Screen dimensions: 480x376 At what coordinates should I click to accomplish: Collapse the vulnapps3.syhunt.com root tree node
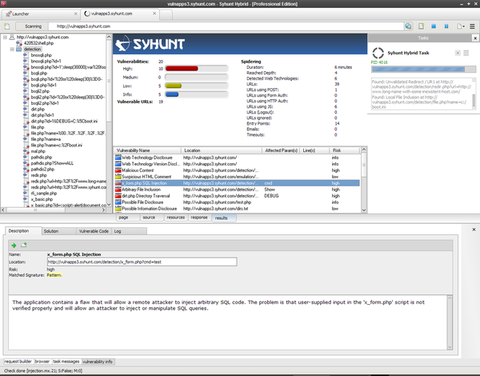pyautogui.click(x=5, y=37)
